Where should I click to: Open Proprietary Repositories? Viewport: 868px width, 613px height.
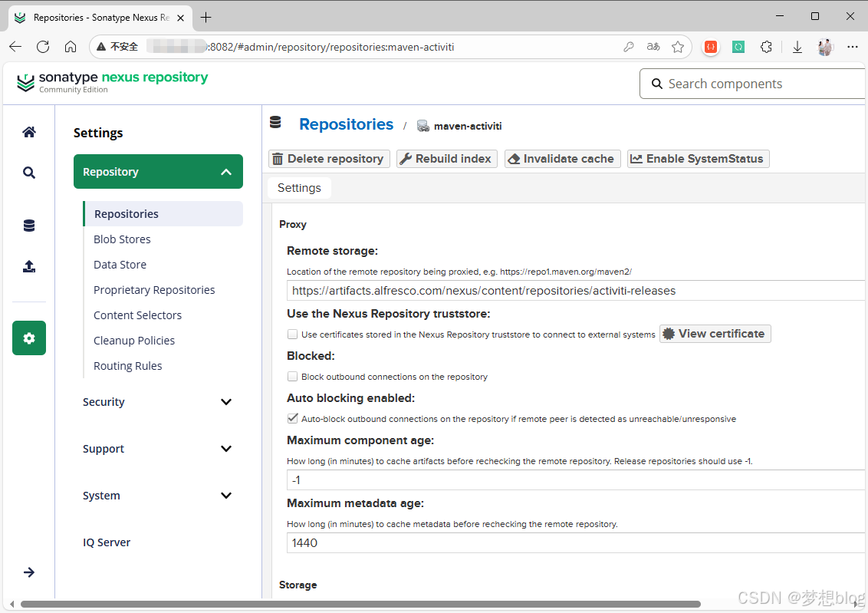pos(154,290)
